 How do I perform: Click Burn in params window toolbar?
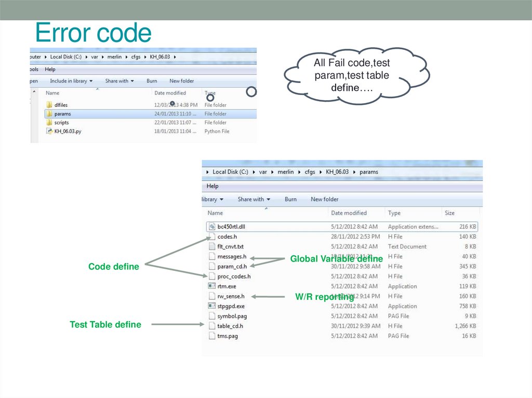(290, 199)
